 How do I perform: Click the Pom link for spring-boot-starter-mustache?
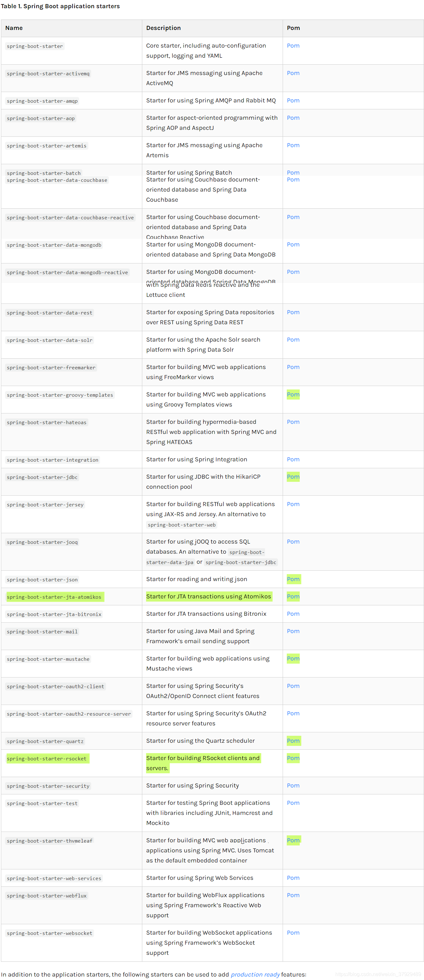click(x=293, y=659)
